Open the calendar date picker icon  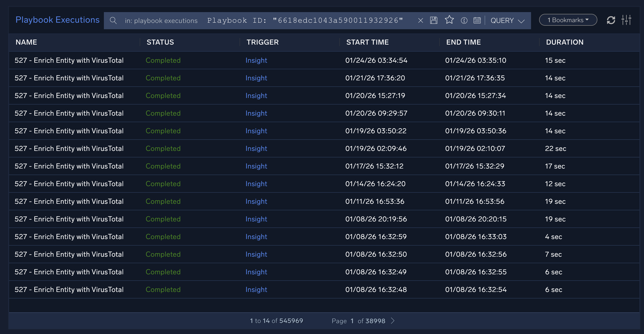[x=477, y=20]
